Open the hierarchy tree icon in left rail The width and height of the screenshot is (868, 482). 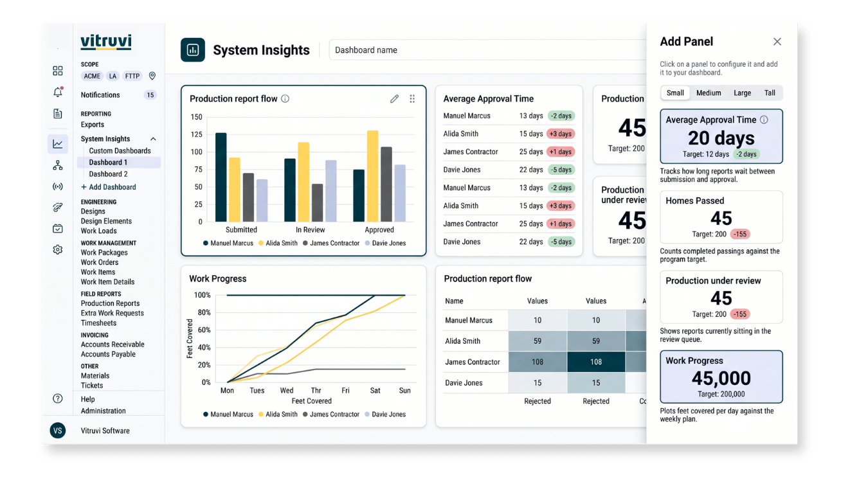click(x=58, y=165)
